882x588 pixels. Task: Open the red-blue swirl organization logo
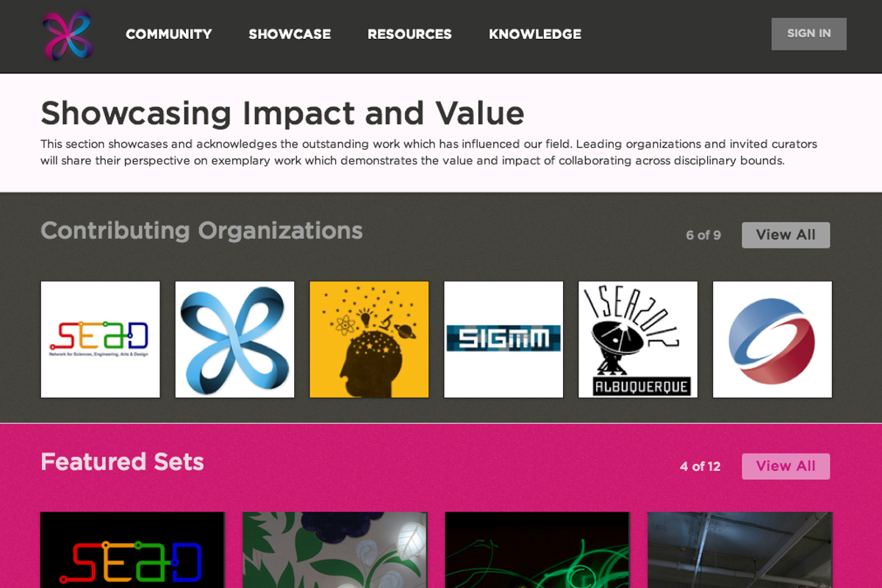pos(772,340)
